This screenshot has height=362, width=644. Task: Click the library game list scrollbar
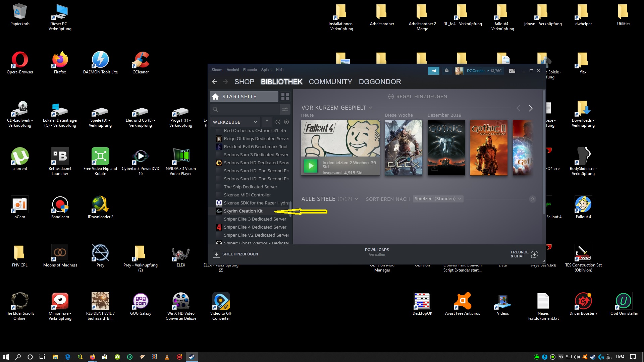(x=290, y=208)
